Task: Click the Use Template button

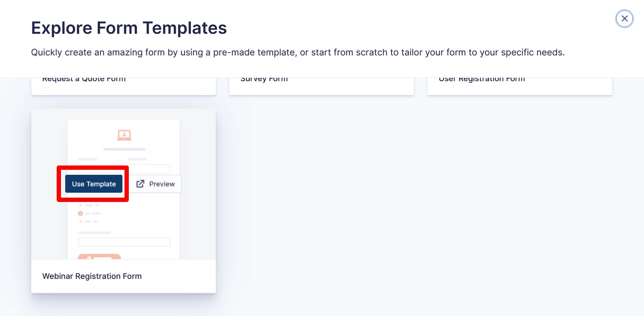Action: point(94,184)
